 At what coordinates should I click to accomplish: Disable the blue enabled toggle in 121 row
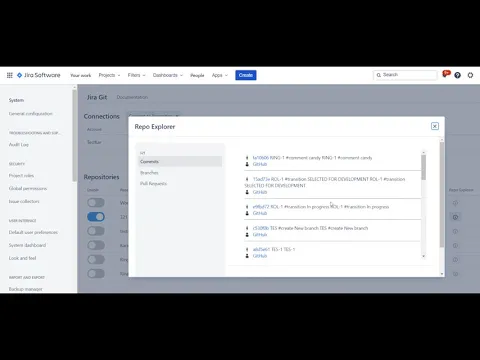click(x=96, y=217)
